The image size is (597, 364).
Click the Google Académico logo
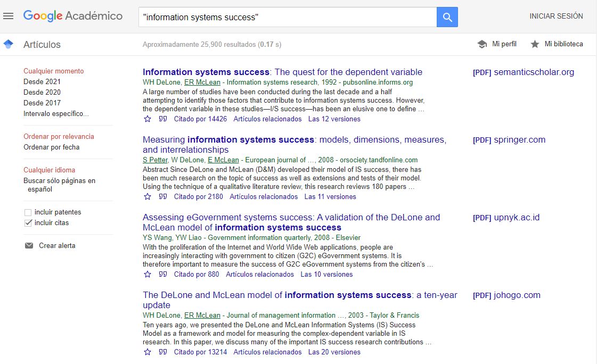[x=73, y=16]
